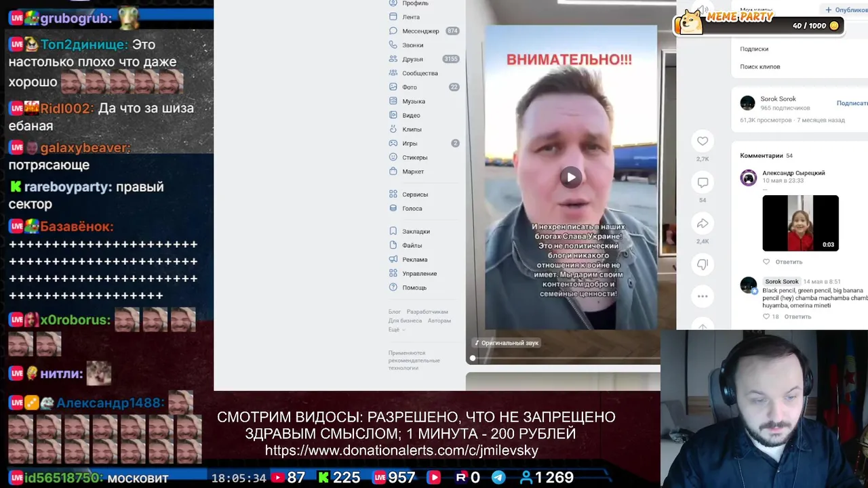This screenshot has width=868, height=488.
Task: Dislike the clip with thumbs-down icon
Action: pos(703,264)
